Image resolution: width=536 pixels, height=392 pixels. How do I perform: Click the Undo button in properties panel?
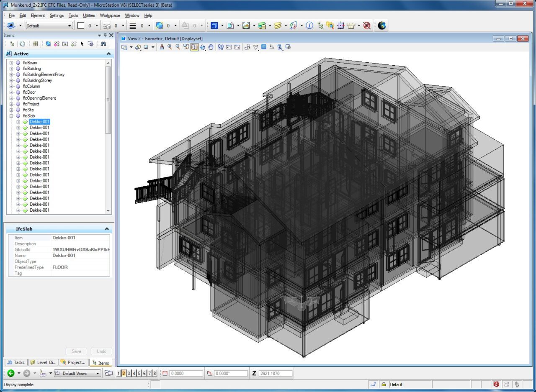pyautogui.click(x=101, y=351)
